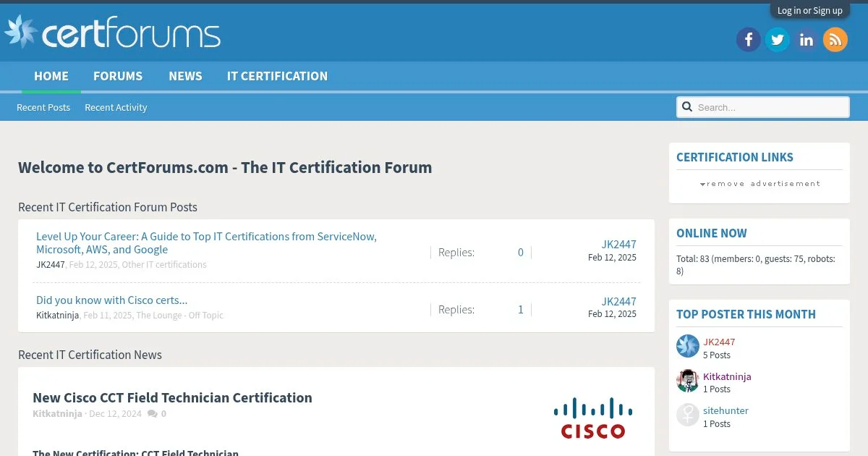
Task: Click '5 Posts' under JK2447
Action: tap(717, 355)
